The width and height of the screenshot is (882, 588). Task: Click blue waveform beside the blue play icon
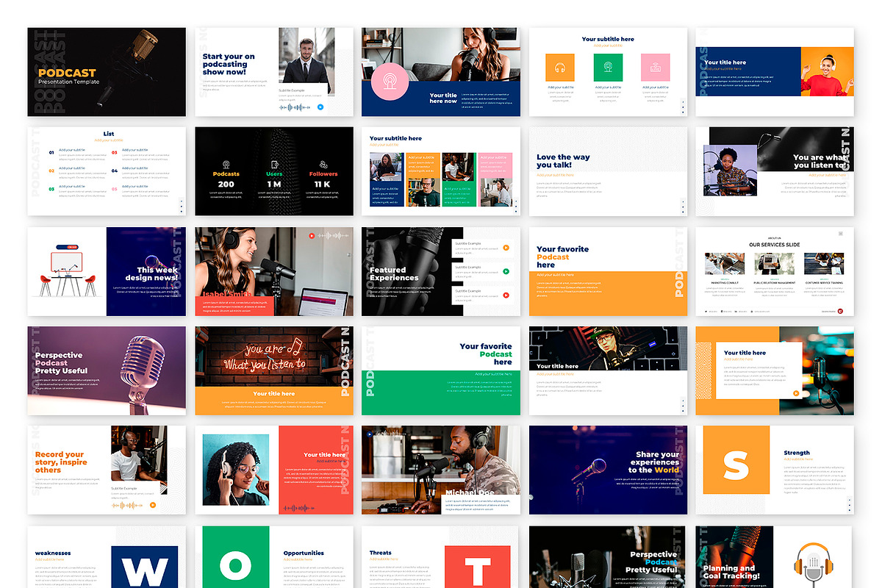295,107
